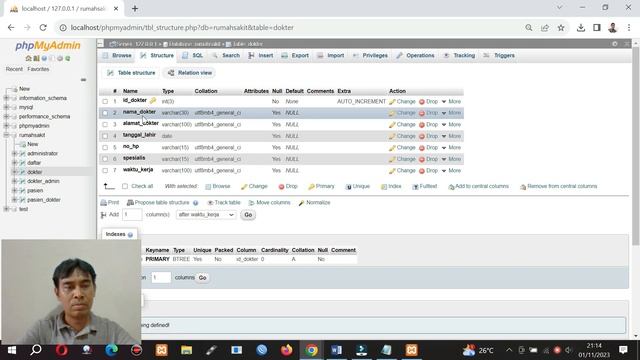The width and height of the screenshot is (640, 360).
Task: Click the Print icon below the table
Action: (x=104, y=202)
